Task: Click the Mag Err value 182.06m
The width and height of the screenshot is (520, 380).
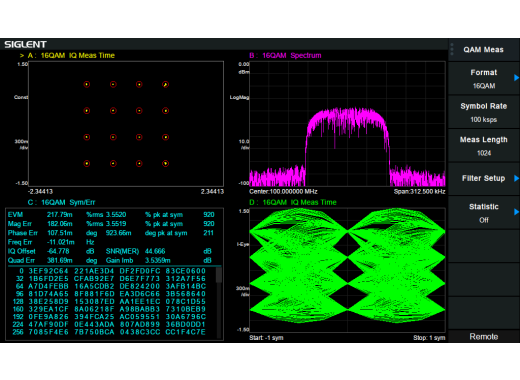Action: (60, 224)
